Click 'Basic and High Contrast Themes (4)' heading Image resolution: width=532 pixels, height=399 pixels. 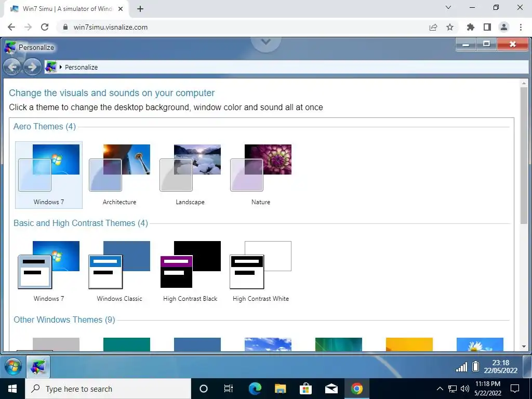pos(81,223)
